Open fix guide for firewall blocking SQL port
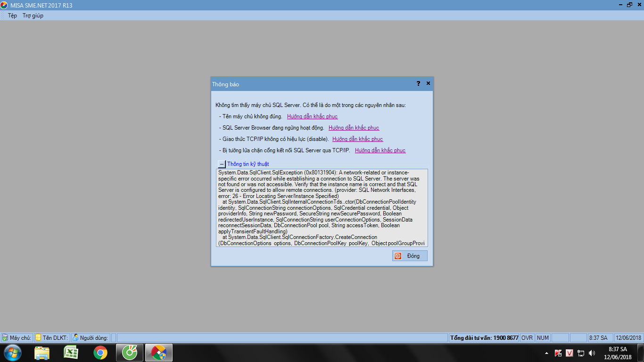The width and height of the screenshot is (644, 362). point(380,150)
